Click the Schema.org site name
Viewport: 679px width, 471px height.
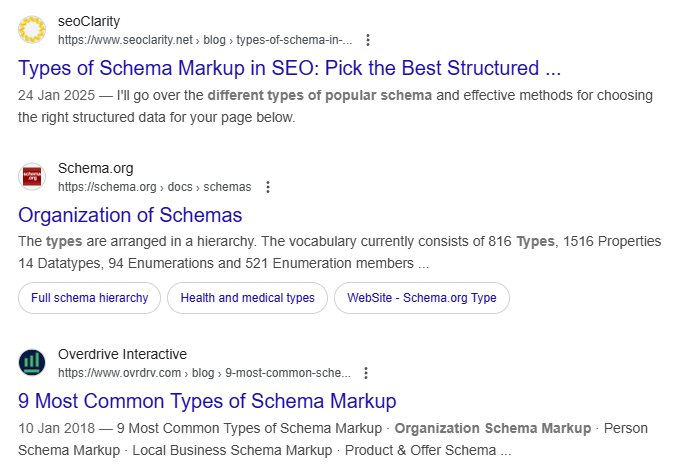click(x=96, y=168)
